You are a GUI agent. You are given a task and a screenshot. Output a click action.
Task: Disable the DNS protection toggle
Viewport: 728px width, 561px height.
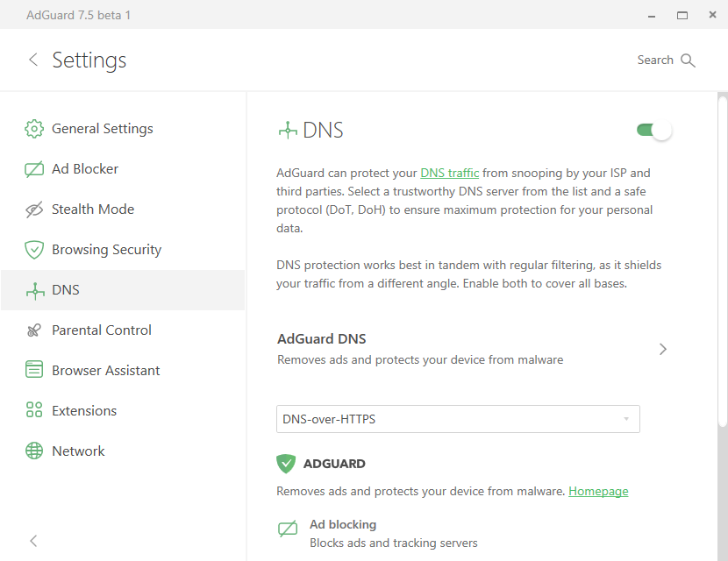(x=654, y=131)
